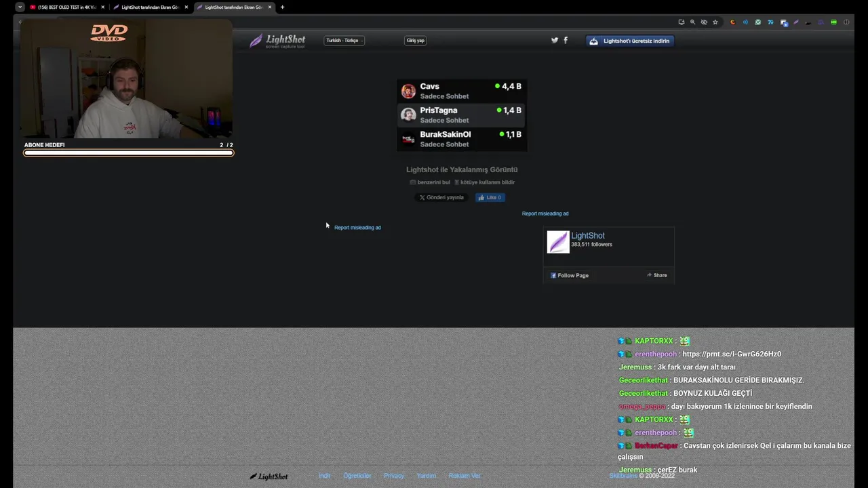The width and height of the screenshot is (868, 488).
Task: Click left-side Report misleading ad link
Action: click(x=357, y=228)
